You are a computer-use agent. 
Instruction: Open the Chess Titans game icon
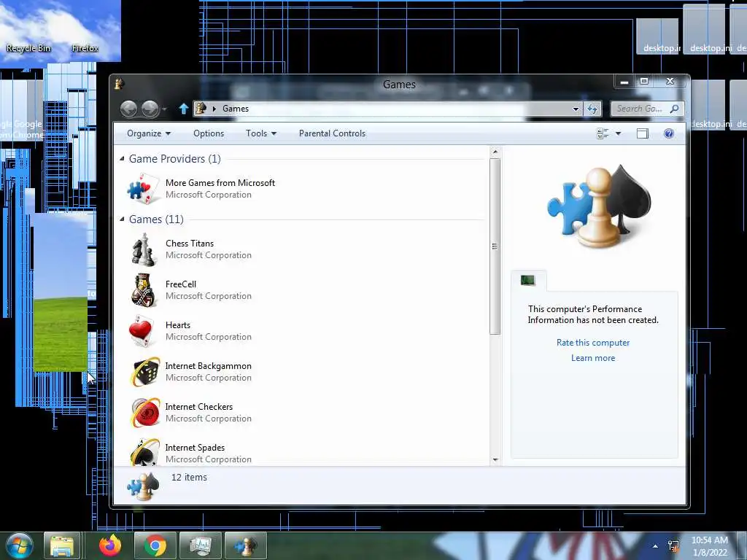(x=144, y=249)
